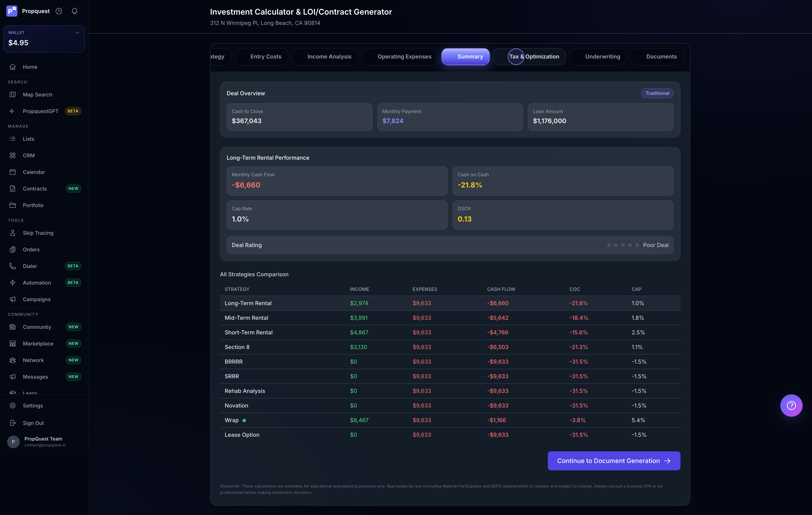Click the Cap Rate 1.0% value
The height and width of the screenshot is (515, 812).
point(240,219)
